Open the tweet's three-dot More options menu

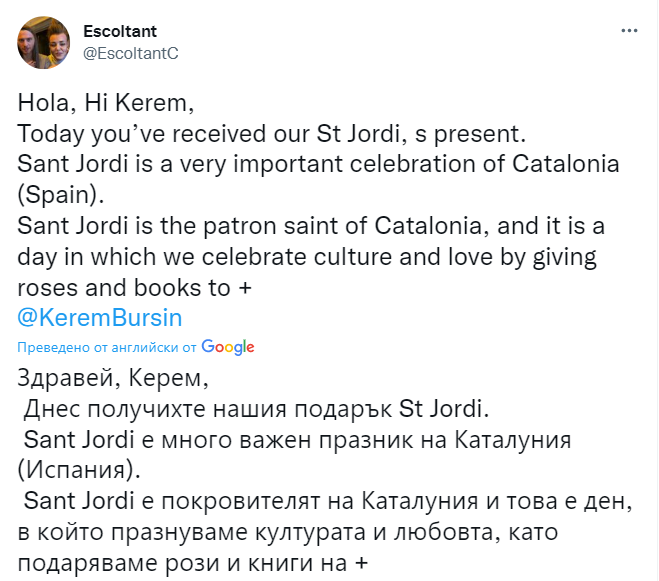click(629, 31)
